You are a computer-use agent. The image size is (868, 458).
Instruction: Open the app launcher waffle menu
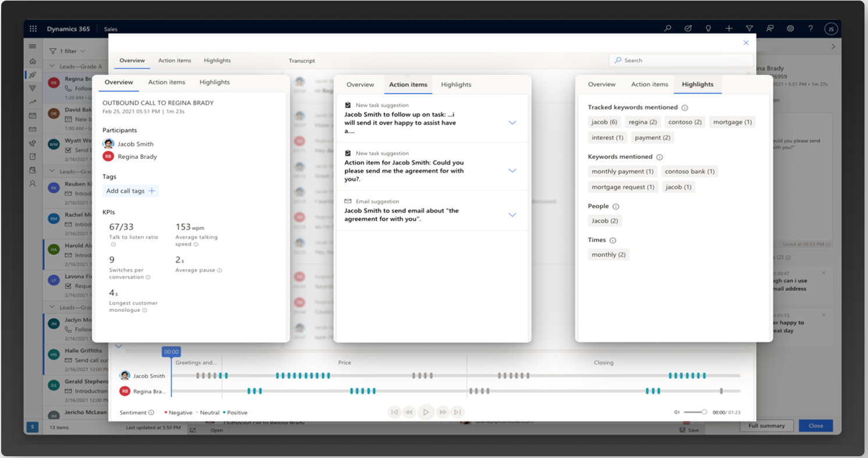click(x=33, y=29)
